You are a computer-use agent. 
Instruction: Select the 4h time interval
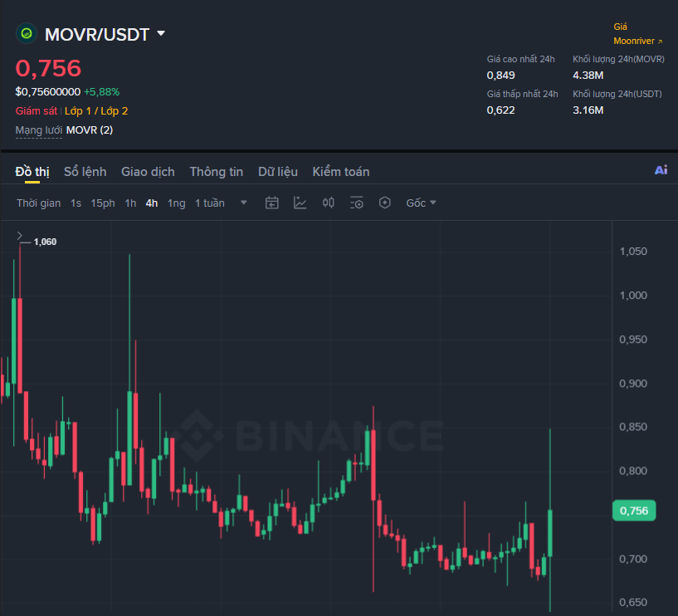point(152,203)
